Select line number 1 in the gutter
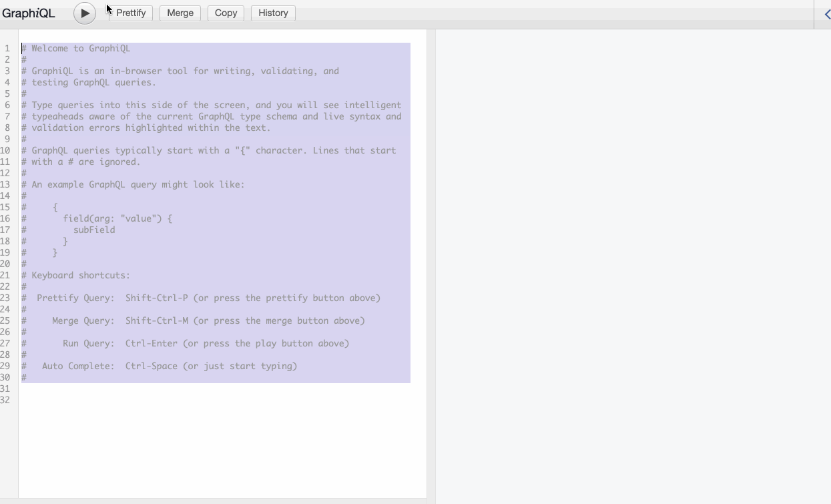The width and height of the screenshot is (831, 504). tap(7, 48)
